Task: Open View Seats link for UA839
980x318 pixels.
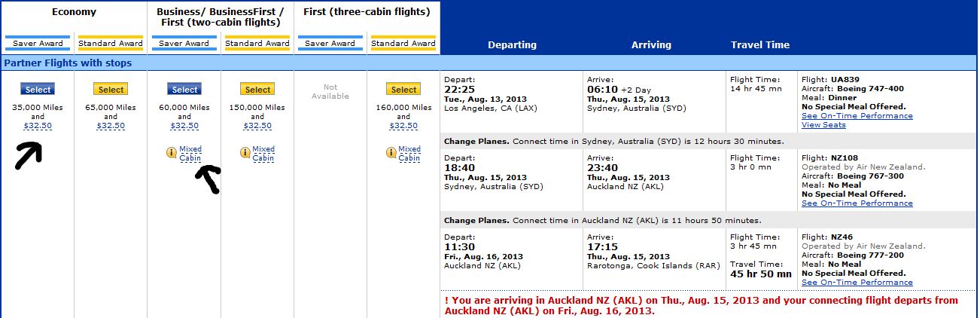Action: [823, 125]
